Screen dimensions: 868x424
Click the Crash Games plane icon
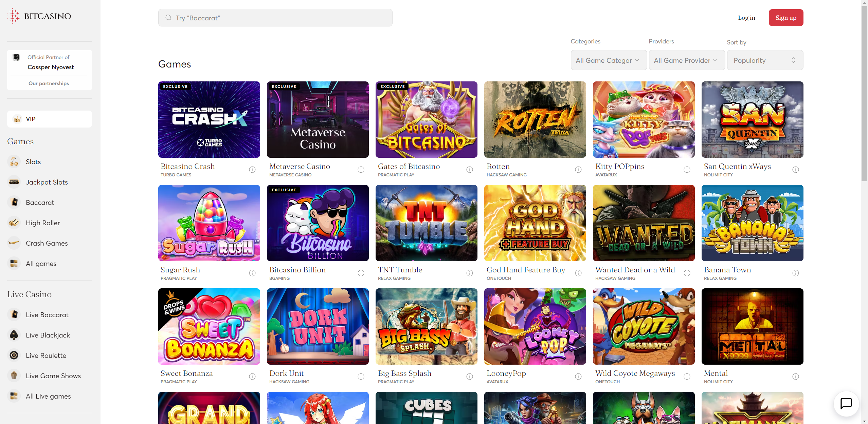click(14, 243)
